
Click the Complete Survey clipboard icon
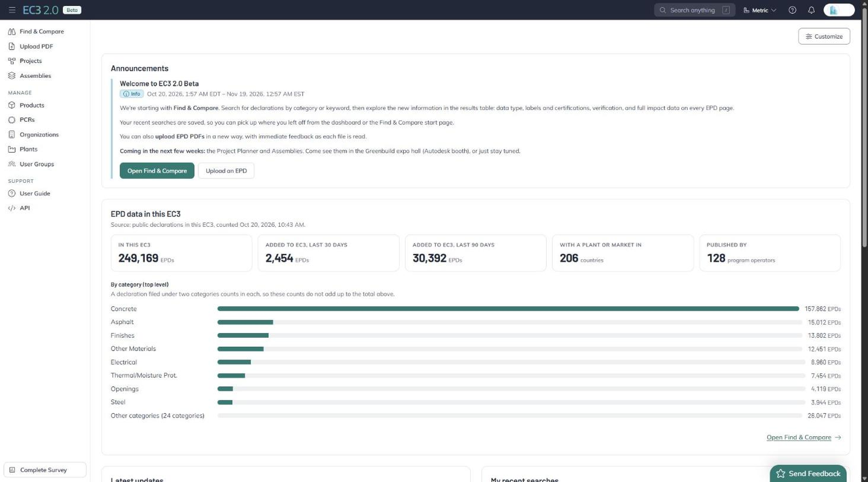click(12, 470)
